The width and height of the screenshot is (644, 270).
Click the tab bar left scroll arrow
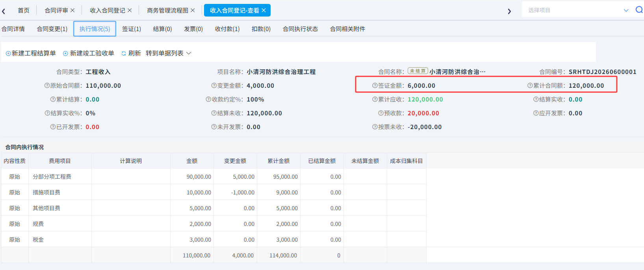(4, 11)
